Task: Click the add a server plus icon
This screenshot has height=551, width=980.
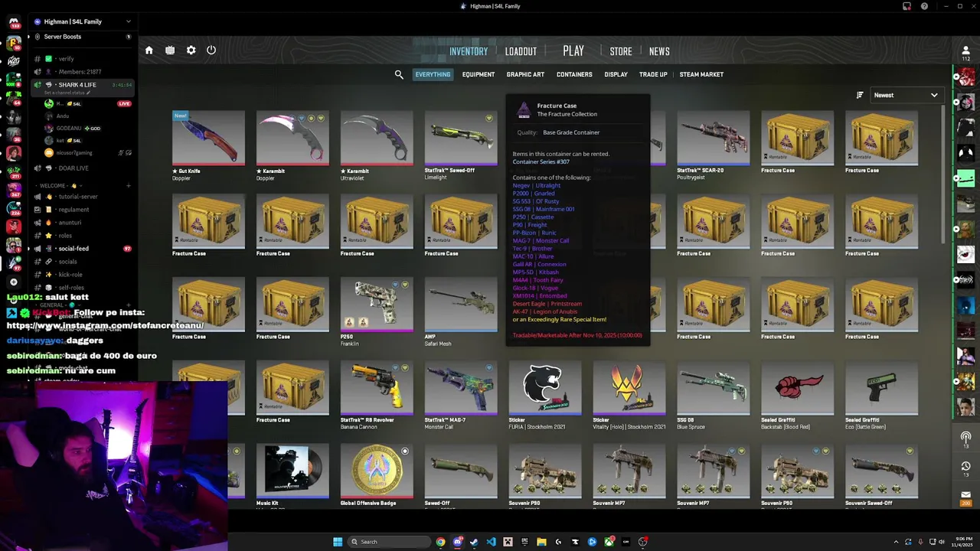Action: pyautogui.click(x=14, y=282)
